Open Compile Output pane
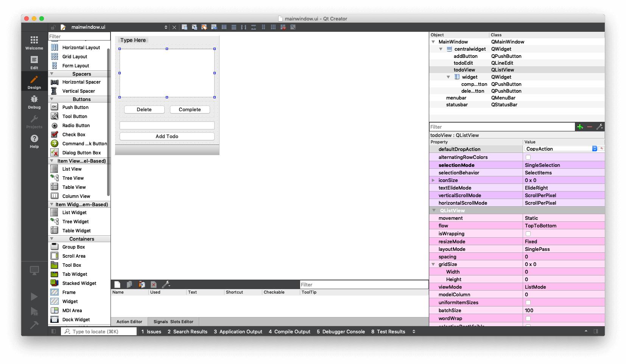Image resolution: width=626 pixels, height=364 pixels. [x=290, y=331]
